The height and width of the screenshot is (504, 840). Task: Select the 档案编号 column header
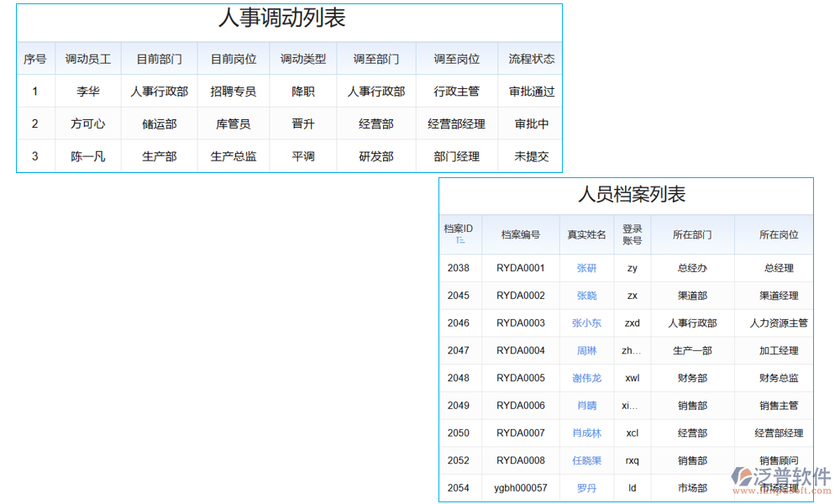(521, 235)
